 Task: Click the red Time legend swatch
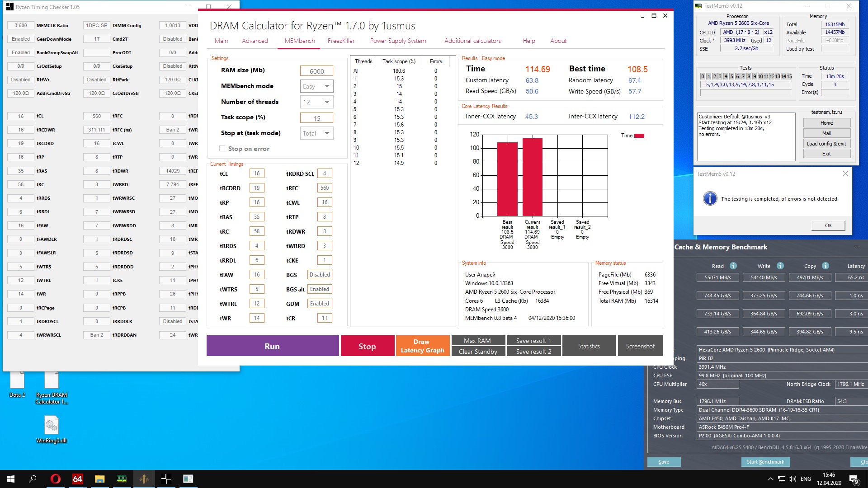point(639,136)
